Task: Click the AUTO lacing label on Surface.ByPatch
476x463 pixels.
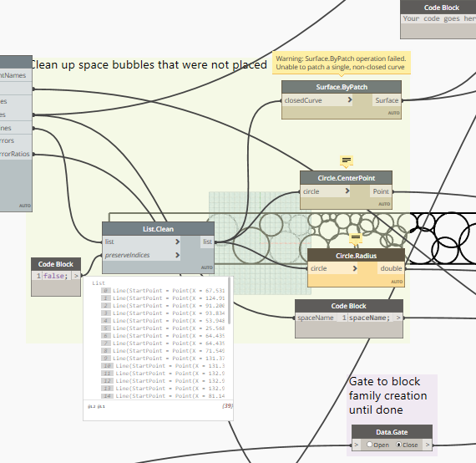Action: [393, 113]
